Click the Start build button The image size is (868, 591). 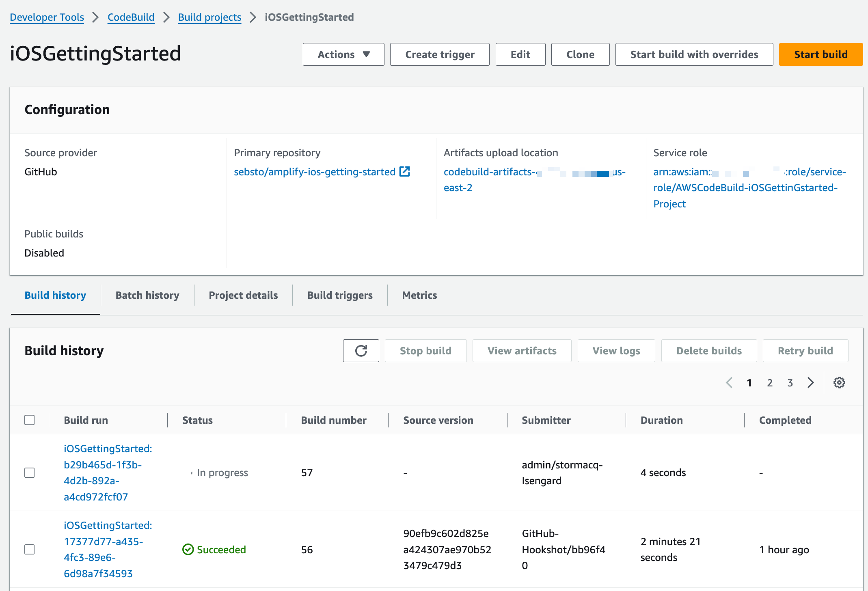pyautogui.click(x=820, y=54)
